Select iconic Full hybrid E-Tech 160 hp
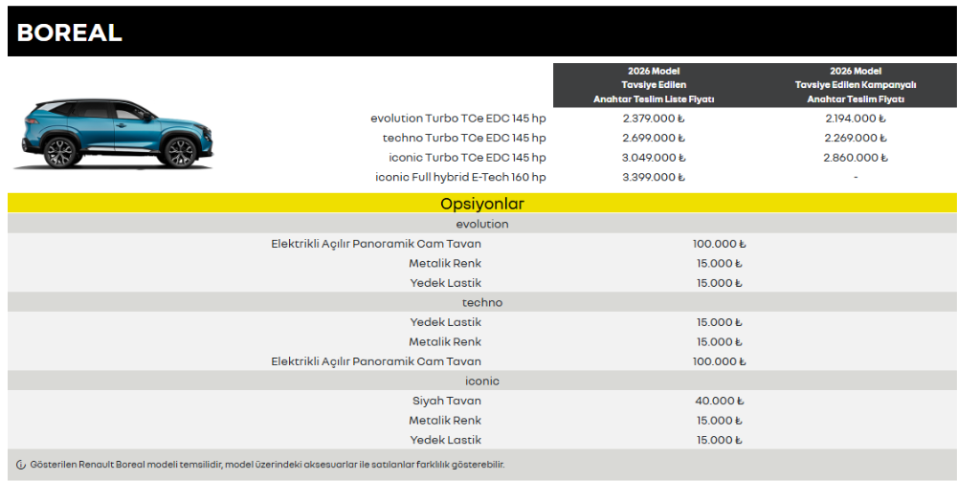The width and height of the screenshot is (980, 501). (x=460, y=177)
